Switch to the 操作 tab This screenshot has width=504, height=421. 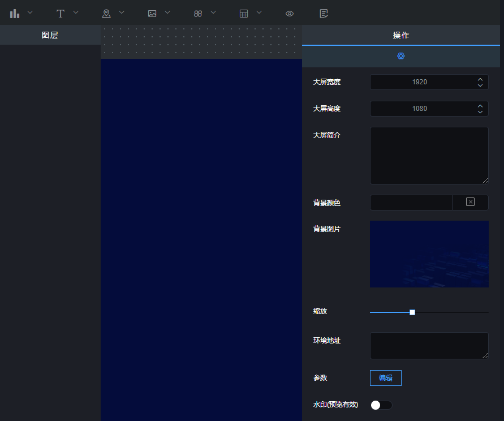(401, 35)
